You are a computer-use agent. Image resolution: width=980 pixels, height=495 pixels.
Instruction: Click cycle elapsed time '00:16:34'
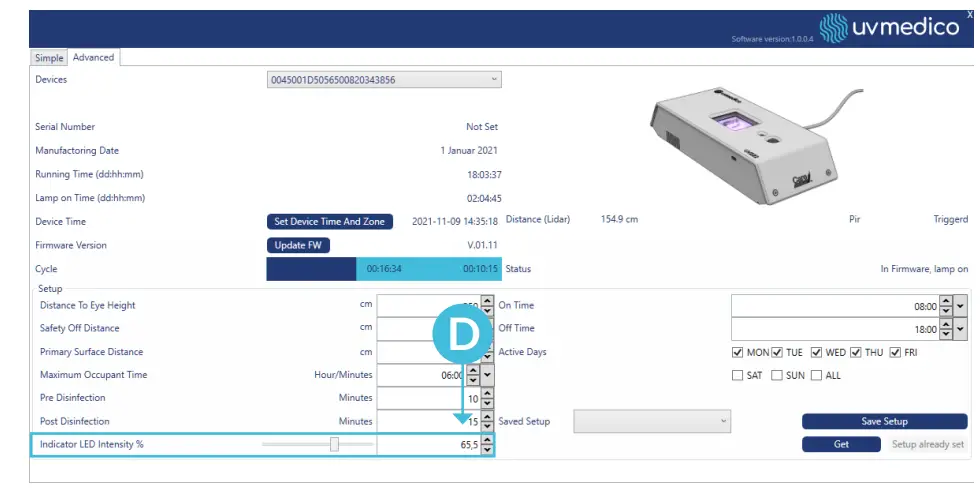(384, 269)
